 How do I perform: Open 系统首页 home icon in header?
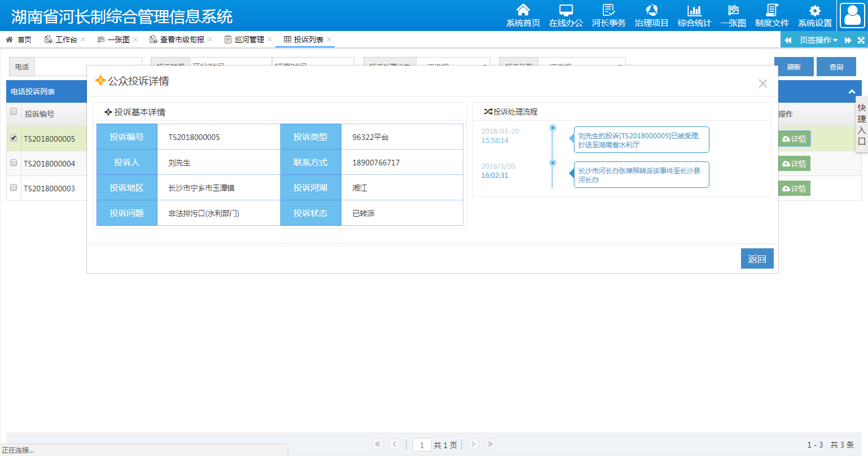point(523,10)
